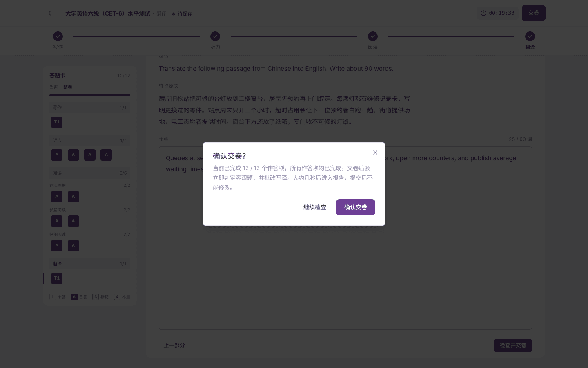Viewport: 588px width, 368px height.
Task: Click the 未答 legend icon
Action: tap(53, 297)
